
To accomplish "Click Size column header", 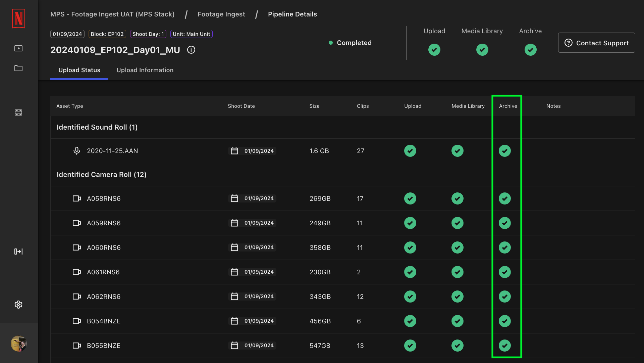I will click(x=314, y=106).
